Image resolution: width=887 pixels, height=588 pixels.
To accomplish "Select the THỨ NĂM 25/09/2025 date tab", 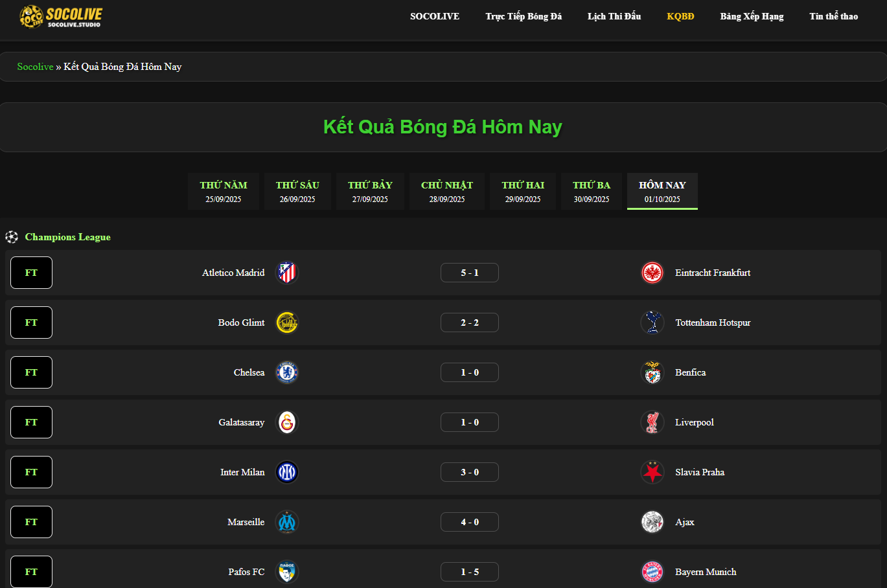I will point(224,191).
